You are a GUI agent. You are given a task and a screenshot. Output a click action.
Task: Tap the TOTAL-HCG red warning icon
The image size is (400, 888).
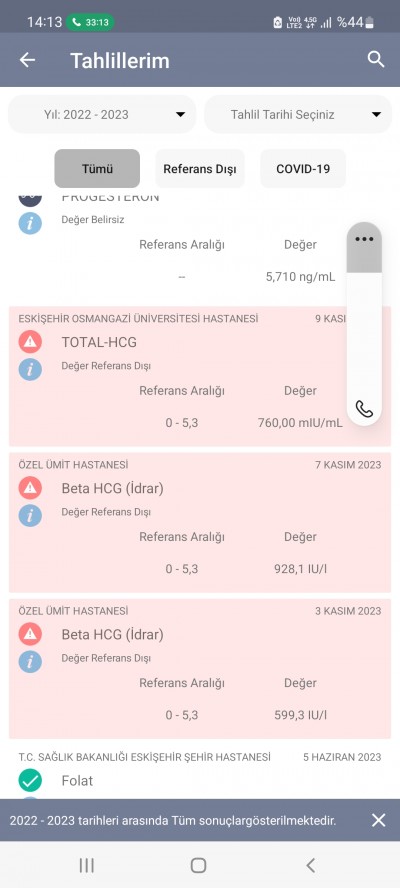(x=30, y=342)
